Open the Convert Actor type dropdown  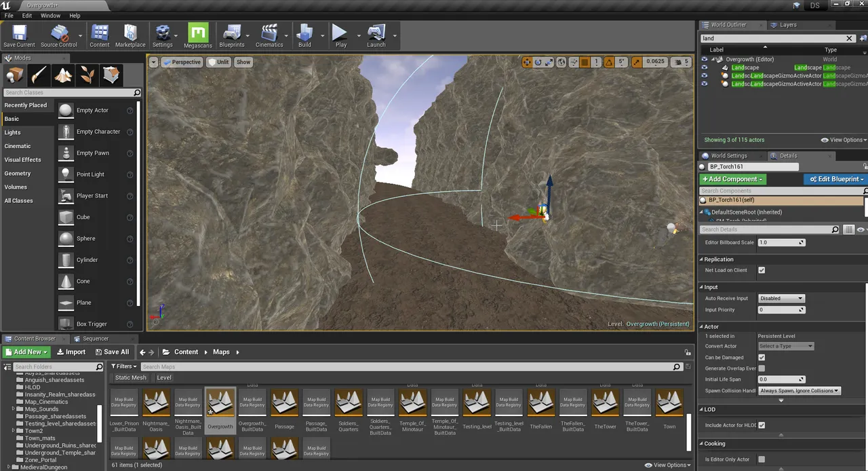(785, 346)
